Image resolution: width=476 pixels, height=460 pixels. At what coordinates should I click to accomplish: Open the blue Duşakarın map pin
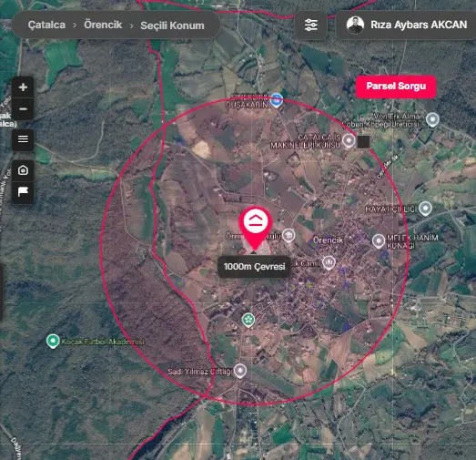tap(277, 99)
